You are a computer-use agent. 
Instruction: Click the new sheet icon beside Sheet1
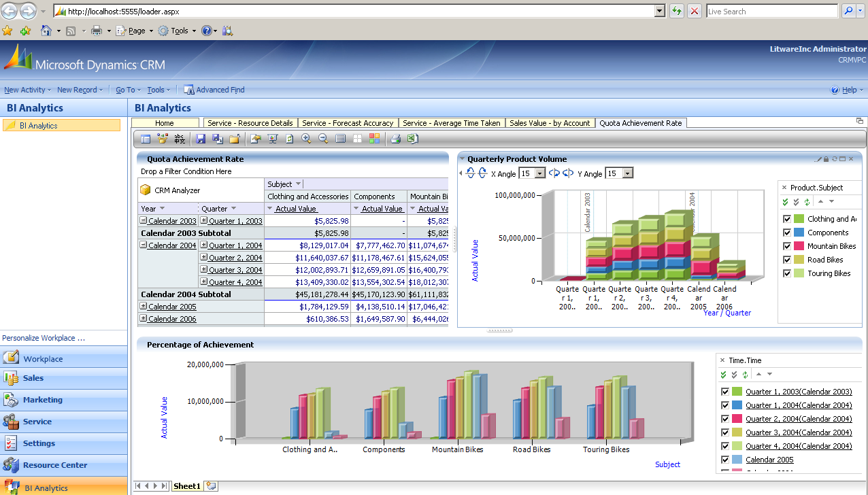pos(212,486)
